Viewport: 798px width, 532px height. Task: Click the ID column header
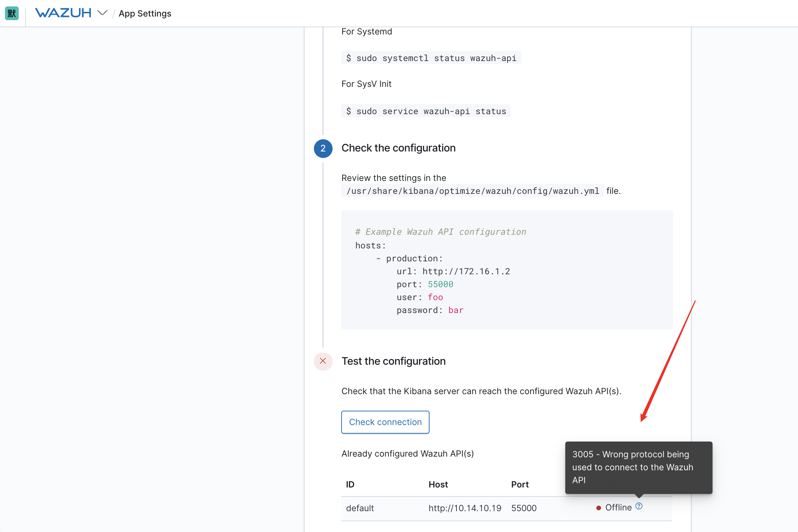point(350,484)
